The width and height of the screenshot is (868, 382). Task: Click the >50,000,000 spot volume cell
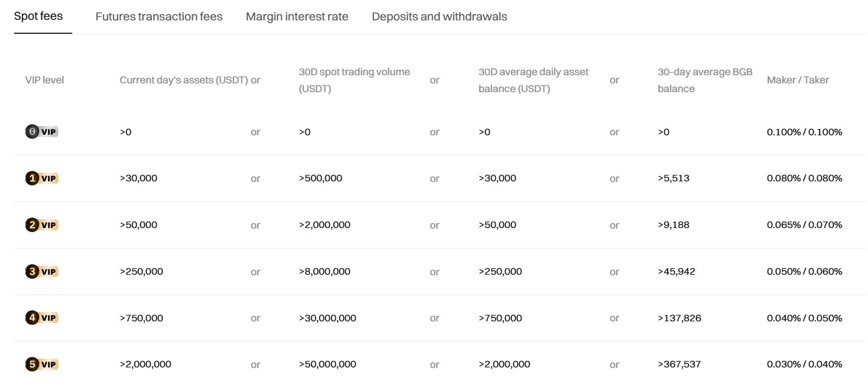pyautogui.click(x=327, y=365)
